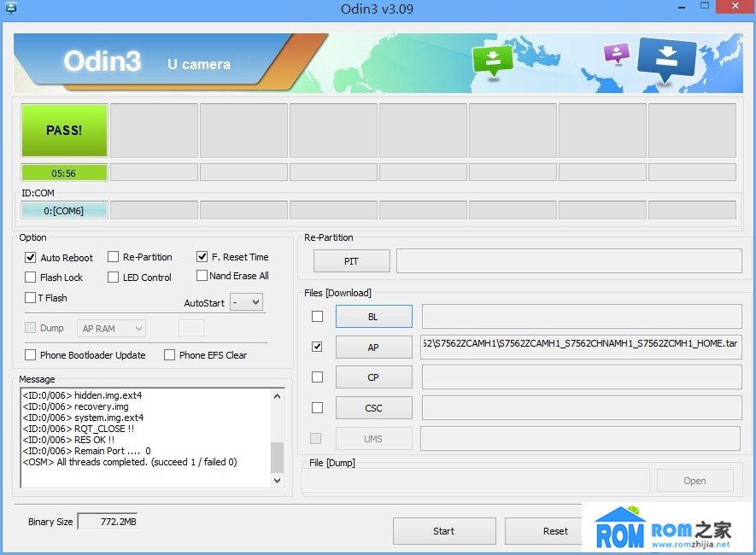Image resolution: width=756 pixels, height=555 pixels.
Task: Uncheck the AP file checkbox
Action: point(318,347)
